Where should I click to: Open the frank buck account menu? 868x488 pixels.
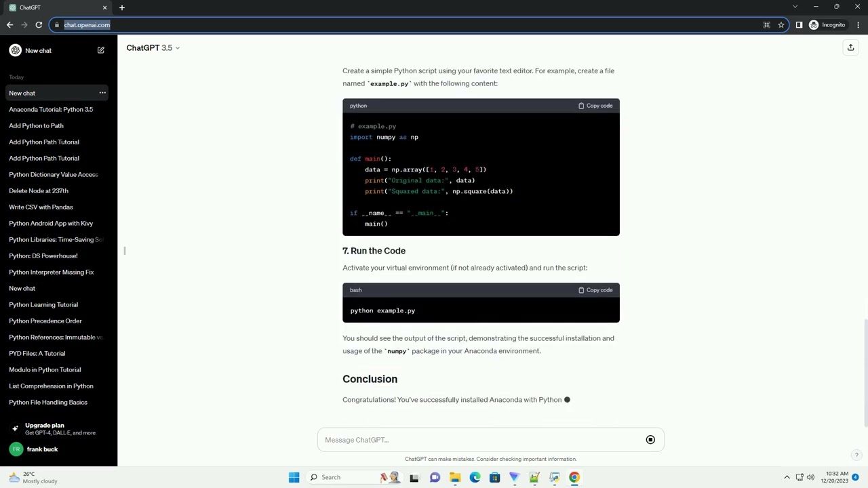click(x=58, y=449)
